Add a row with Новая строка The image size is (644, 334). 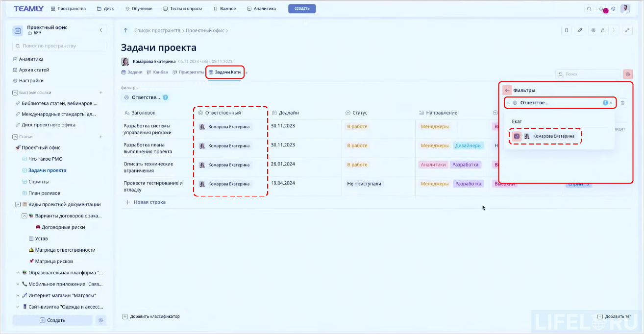147,202
